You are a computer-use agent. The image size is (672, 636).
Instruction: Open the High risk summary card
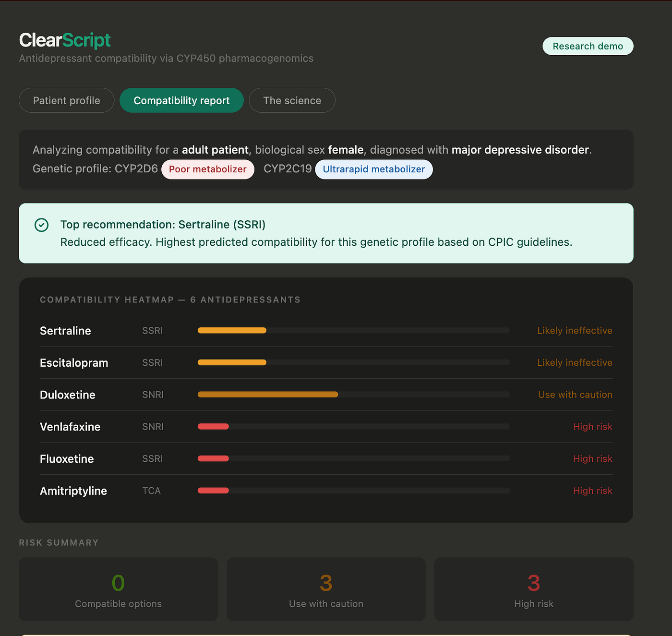[x=534, y=589]
